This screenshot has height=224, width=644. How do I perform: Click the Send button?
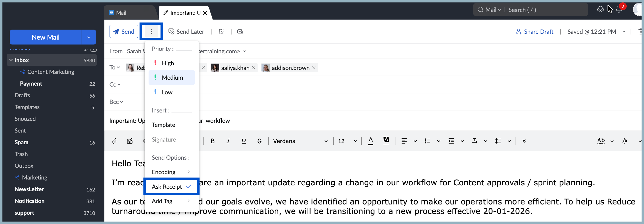(x=124, y=32)
